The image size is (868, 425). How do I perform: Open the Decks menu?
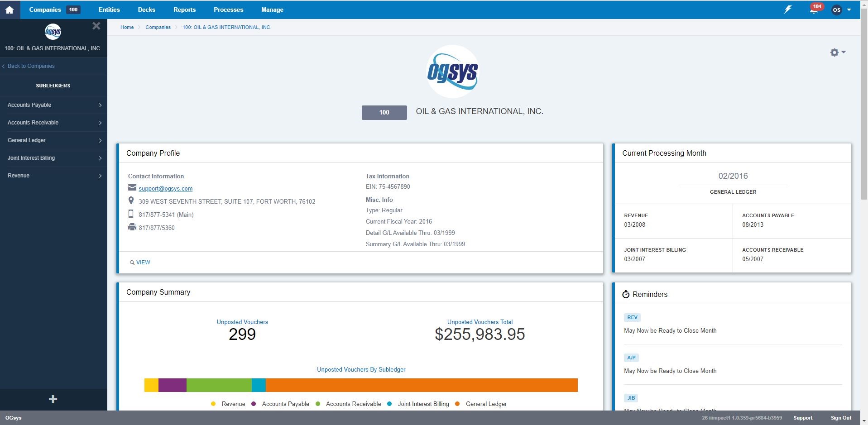pos(146,10)
